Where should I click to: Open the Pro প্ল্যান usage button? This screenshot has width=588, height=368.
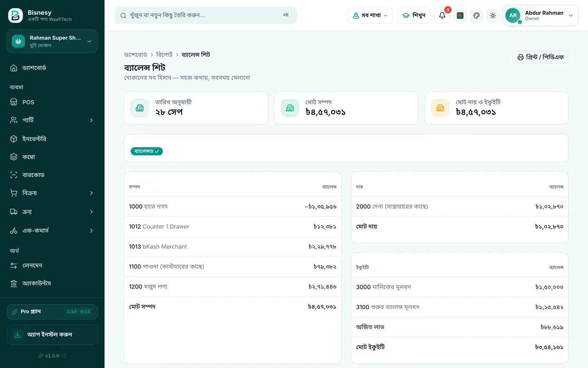click(52, 312)
